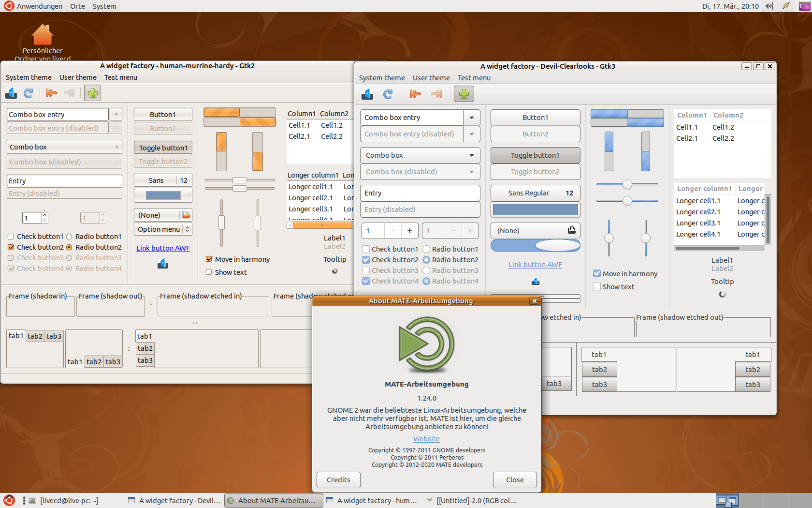Switch to tab2 in Gtk2 top-tab notebook
812x508 pixels.
pyautogui.click(x=35, y=336)
